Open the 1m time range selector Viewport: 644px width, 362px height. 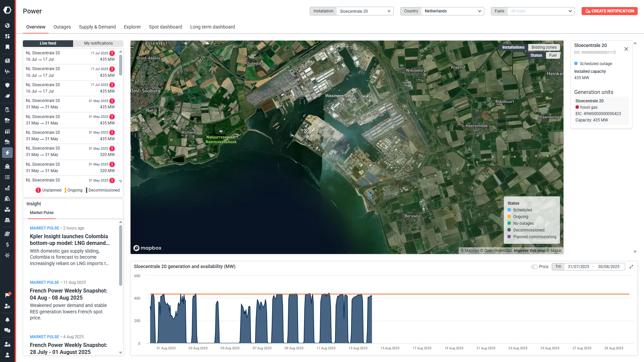pyautogui.click(x=558, y=267)
